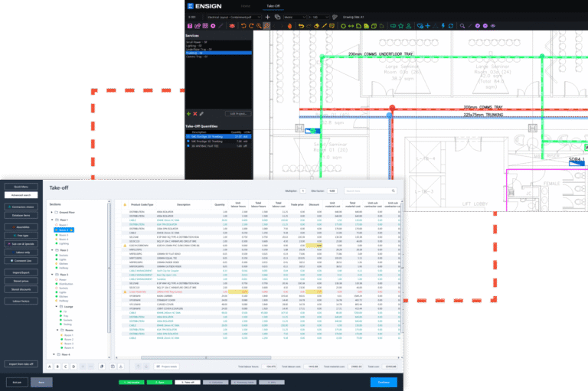588x391 pixels.
Task: Collapse the Floor 3 folder
Action: coord(52,275)
